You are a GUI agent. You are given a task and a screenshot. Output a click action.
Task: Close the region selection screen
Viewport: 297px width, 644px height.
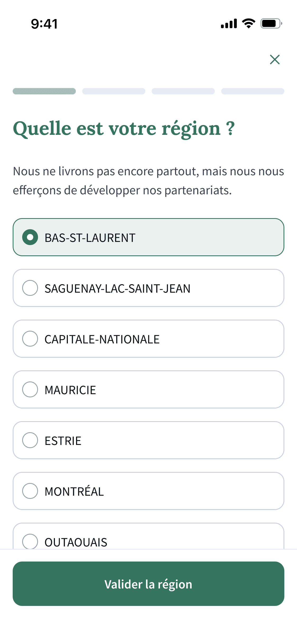pos(275,59)
